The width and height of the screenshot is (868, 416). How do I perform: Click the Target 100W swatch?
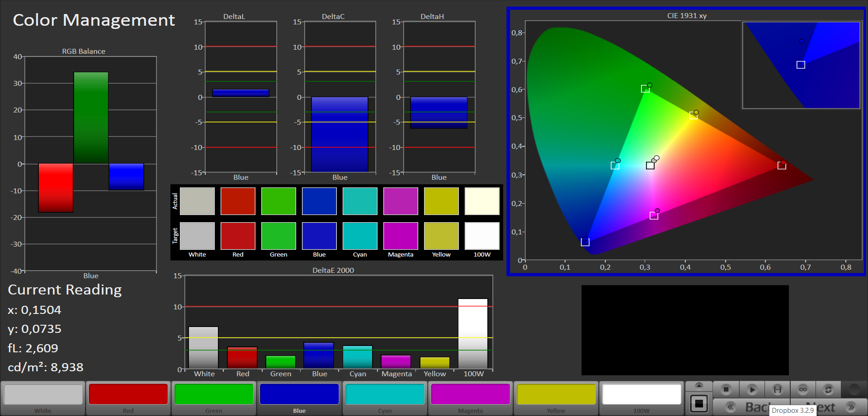(482, 236)
